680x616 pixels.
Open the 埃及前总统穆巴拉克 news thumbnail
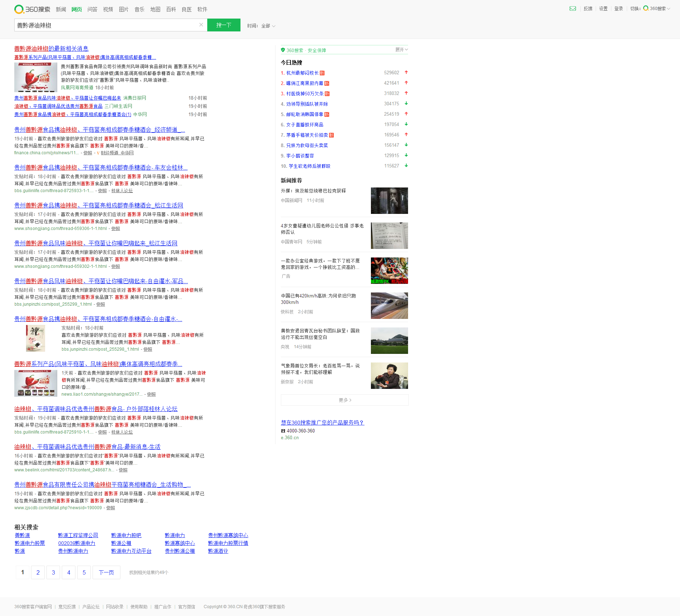point(389,201)
